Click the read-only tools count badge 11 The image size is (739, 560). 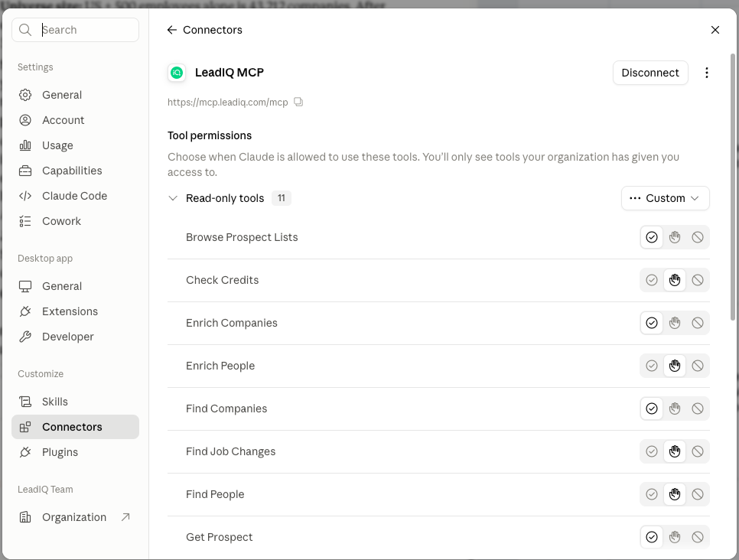pos(282,198)
